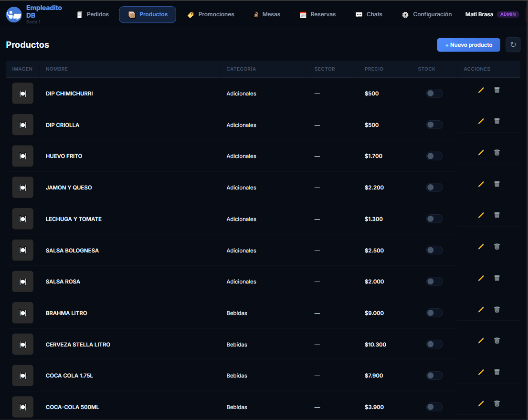Toggle stock switch for DIP CRIOLLA

coord(434,125)
